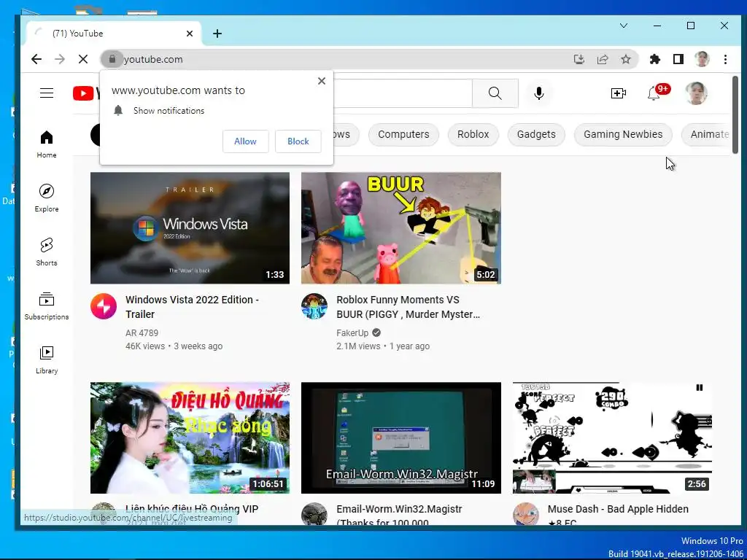Image resolution: width=747 pixels, height=560 pixels.
Task: Open the Create video camera icon
Action: coord(619,93)
